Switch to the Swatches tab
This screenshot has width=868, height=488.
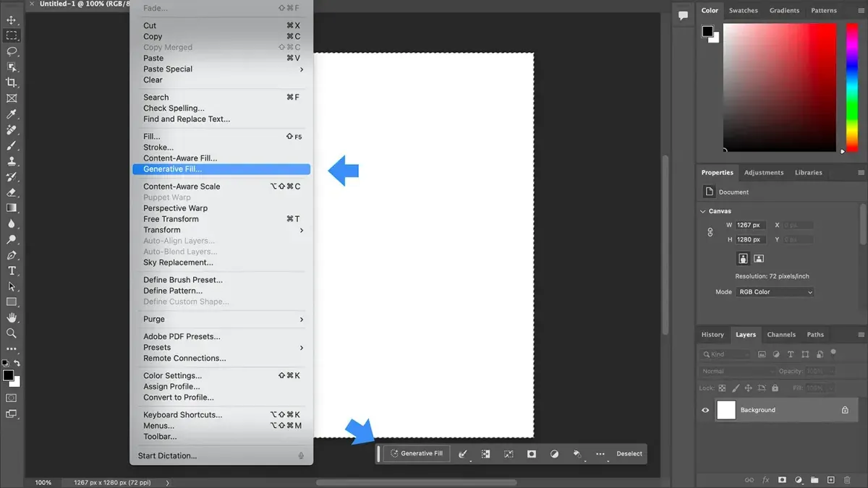pos(743,11)
